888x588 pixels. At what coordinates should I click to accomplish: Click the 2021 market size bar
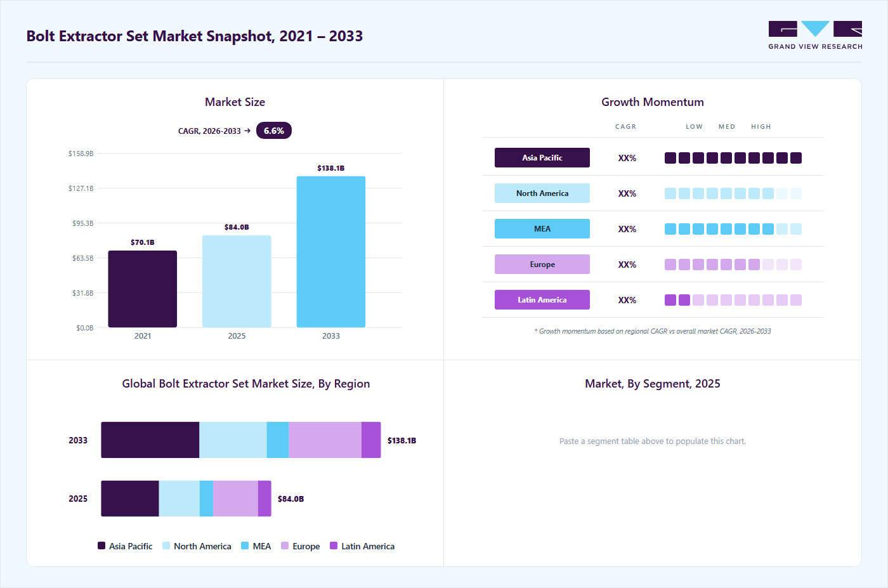pos(143,289)
